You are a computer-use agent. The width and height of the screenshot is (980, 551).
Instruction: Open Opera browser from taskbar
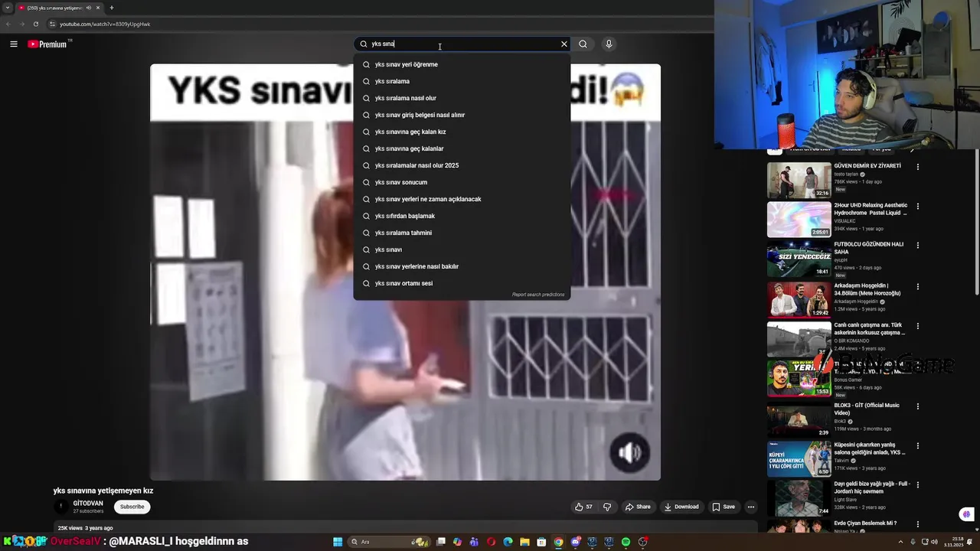pos(491,542)
